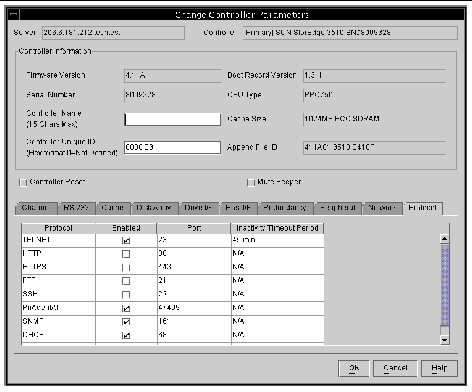Click the Enabled column header
Screen dimensions: 472x392
tap(126, 228)
